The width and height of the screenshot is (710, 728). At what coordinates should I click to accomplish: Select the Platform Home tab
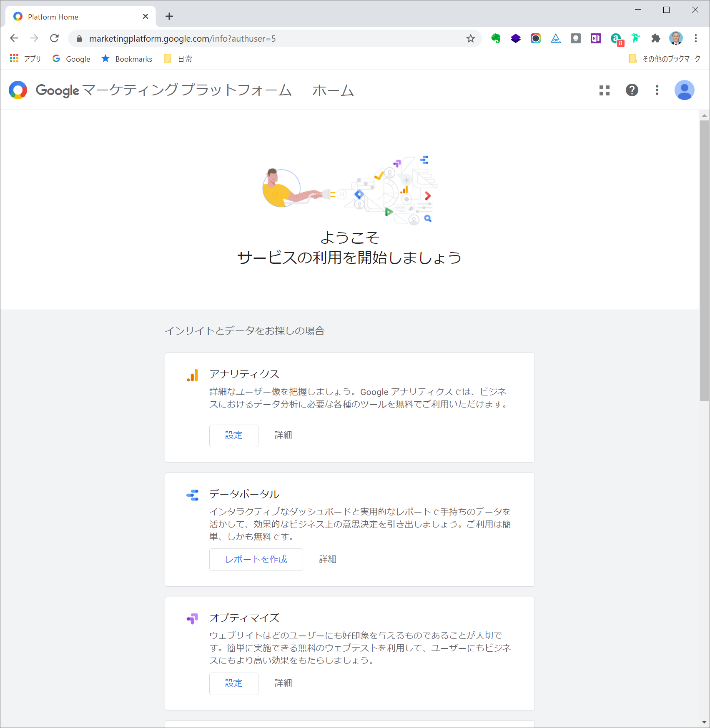click(x=81, y=17)
